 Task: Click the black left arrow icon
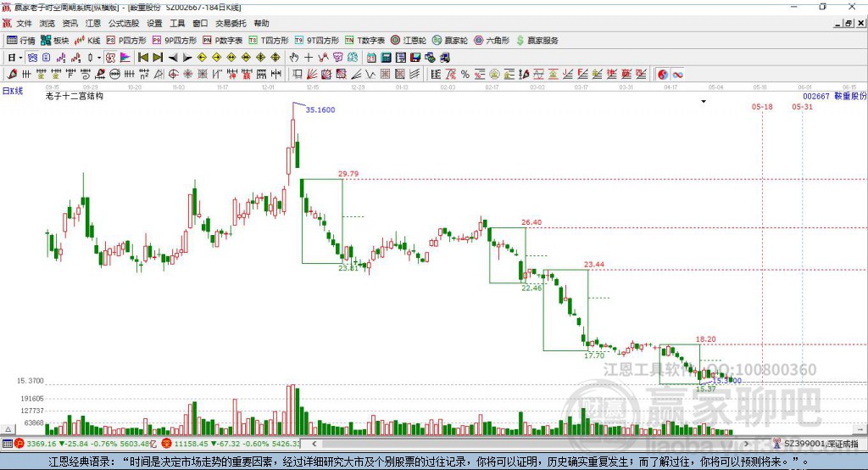pyautogui.click(x=173, y=58)
